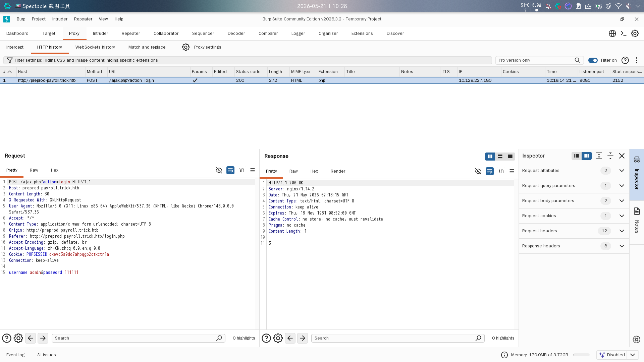Open Response search settings gear
Screen dimensions: 644x362
point(278,338)
